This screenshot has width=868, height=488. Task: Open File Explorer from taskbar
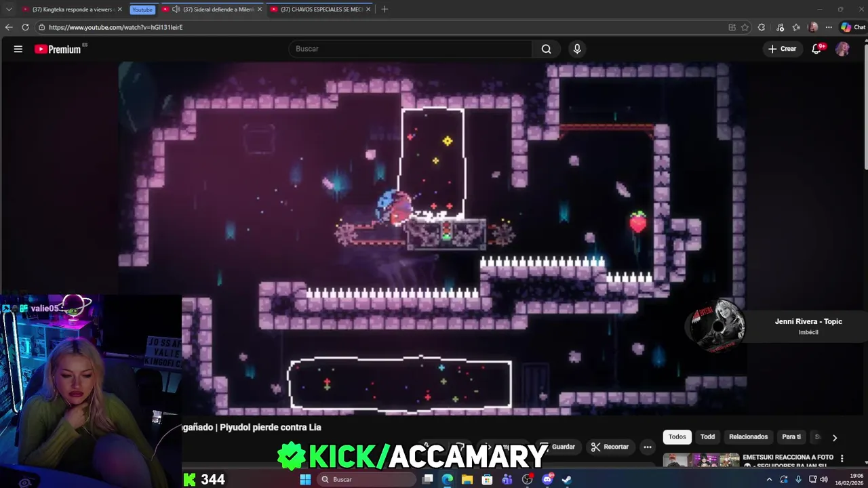(467, 479)
